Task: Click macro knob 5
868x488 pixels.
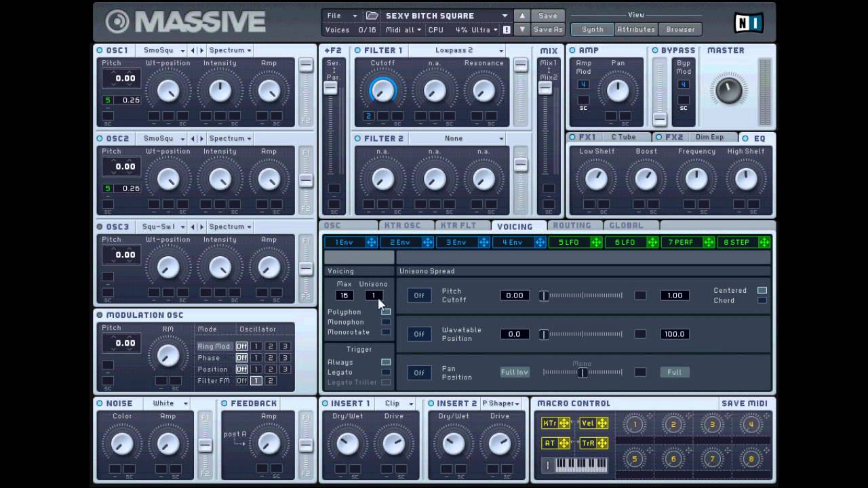Action: 635,459
